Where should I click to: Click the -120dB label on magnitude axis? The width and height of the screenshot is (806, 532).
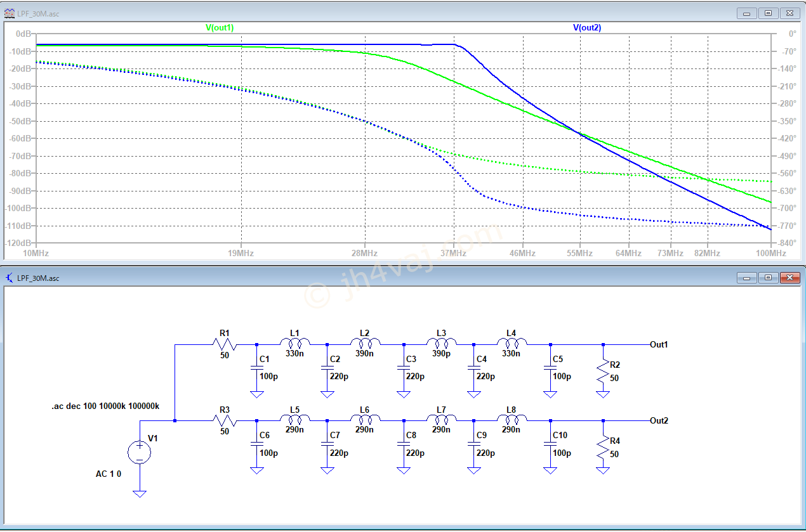click(x=18, y=243)
